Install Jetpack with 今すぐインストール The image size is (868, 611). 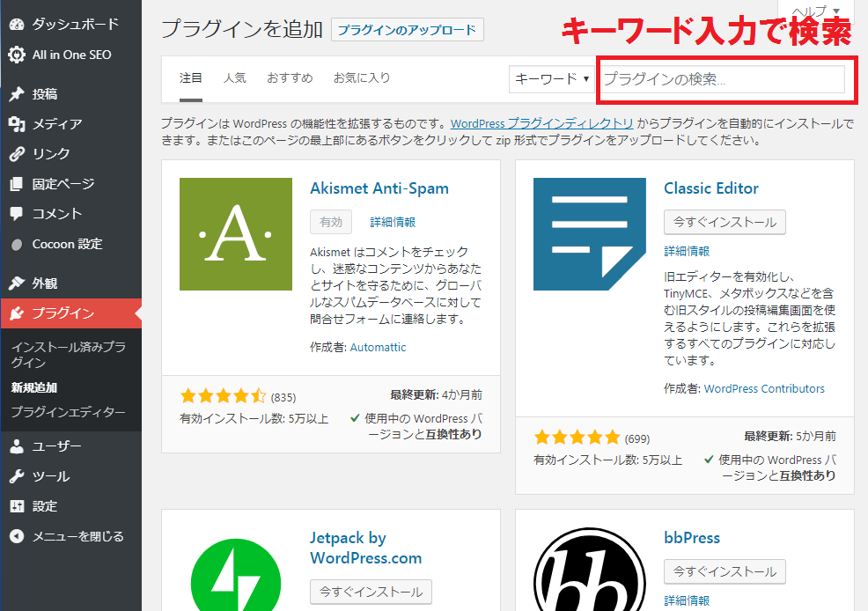pos(371,592)
